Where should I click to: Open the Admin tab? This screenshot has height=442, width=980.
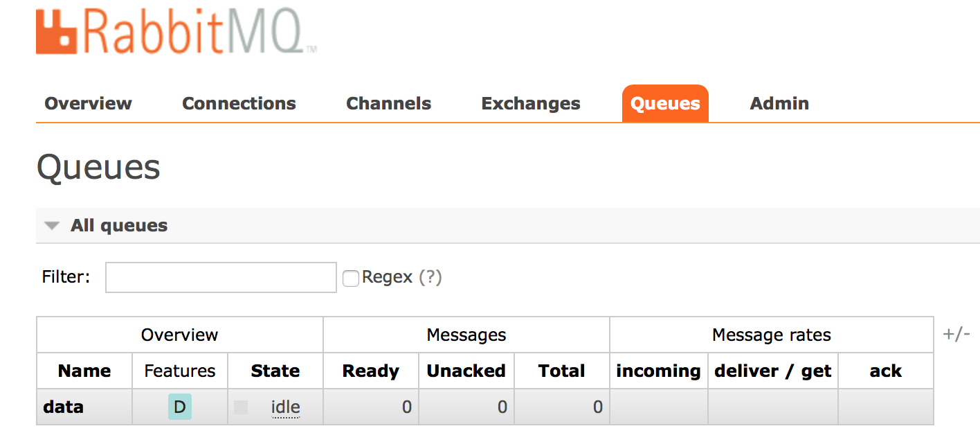click(x=779, y=104)
